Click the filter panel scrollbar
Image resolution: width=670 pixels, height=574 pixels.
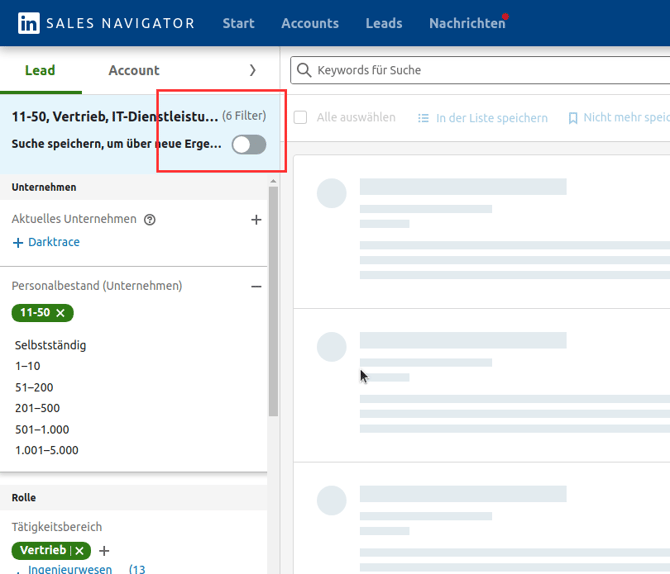[273, 300]
